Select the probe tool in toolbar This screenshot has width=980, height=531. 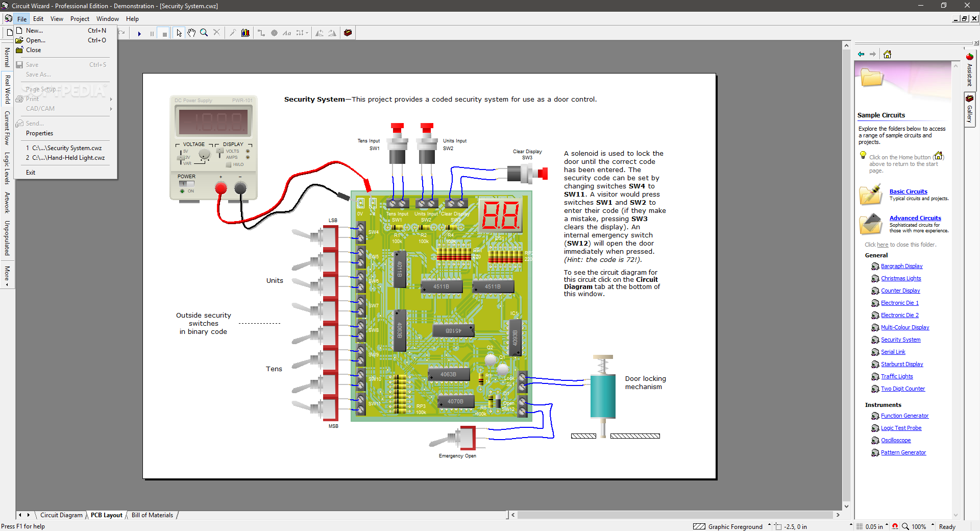click(233, 33)
